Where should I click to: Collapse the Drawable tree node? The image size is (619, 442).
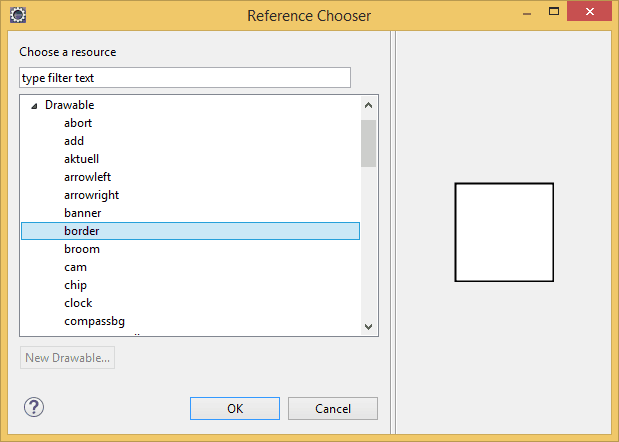[35, 105]
